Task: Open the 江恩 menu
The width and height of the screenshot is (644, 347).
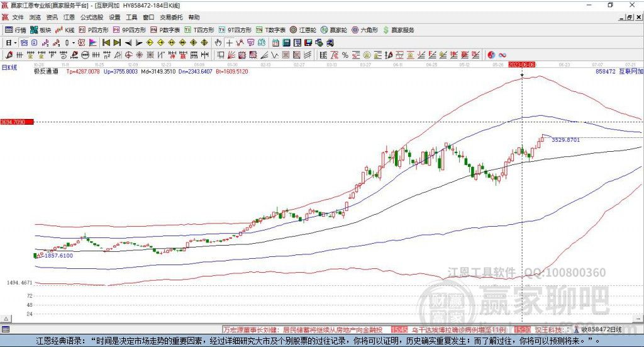Action: 69,18
